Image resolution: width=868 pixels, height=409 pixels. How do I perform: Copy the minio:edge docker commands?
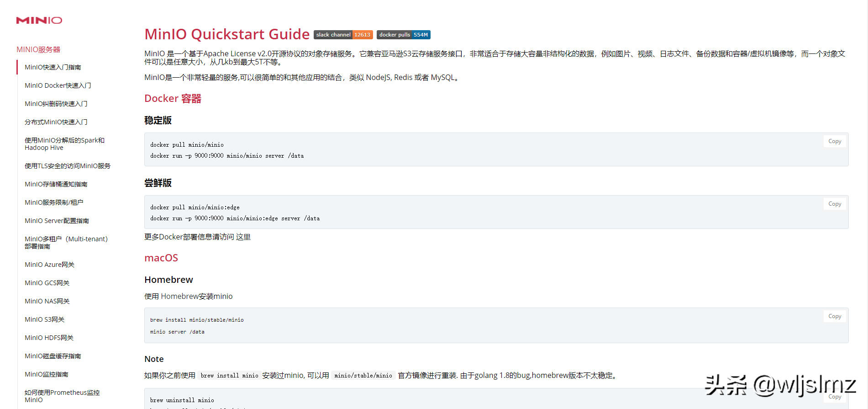(835, 204)
